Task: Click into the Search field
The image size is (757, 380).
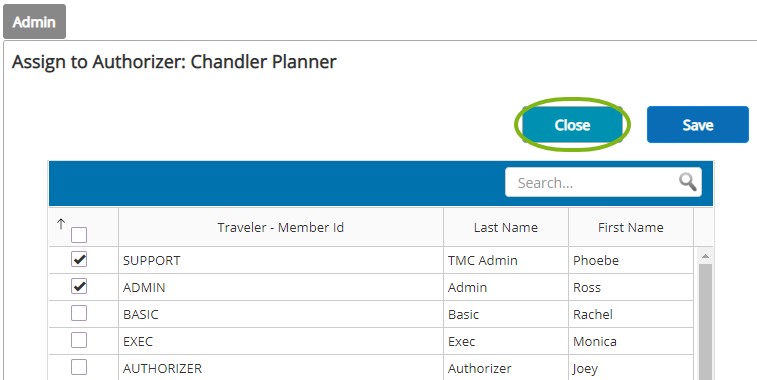Action: (x=591, y=183)
